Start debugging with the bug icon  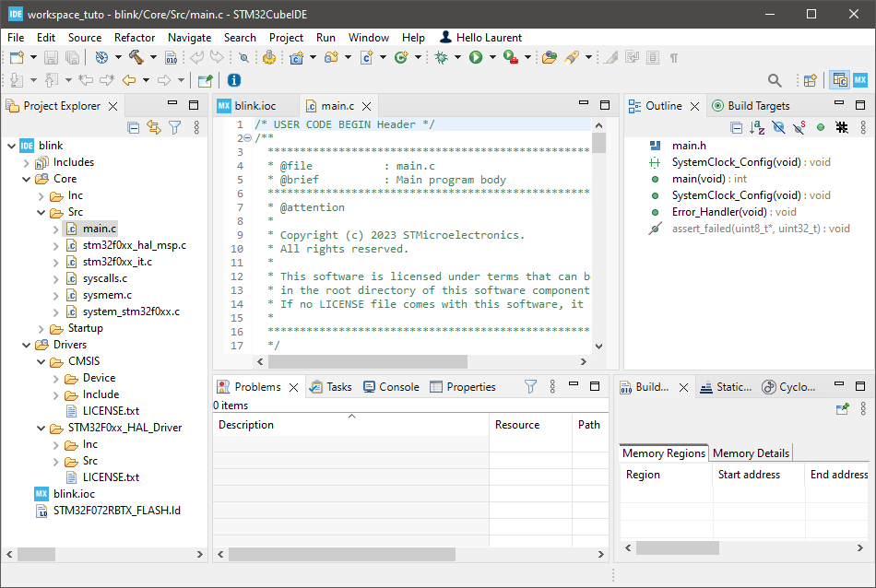point(442,57)
